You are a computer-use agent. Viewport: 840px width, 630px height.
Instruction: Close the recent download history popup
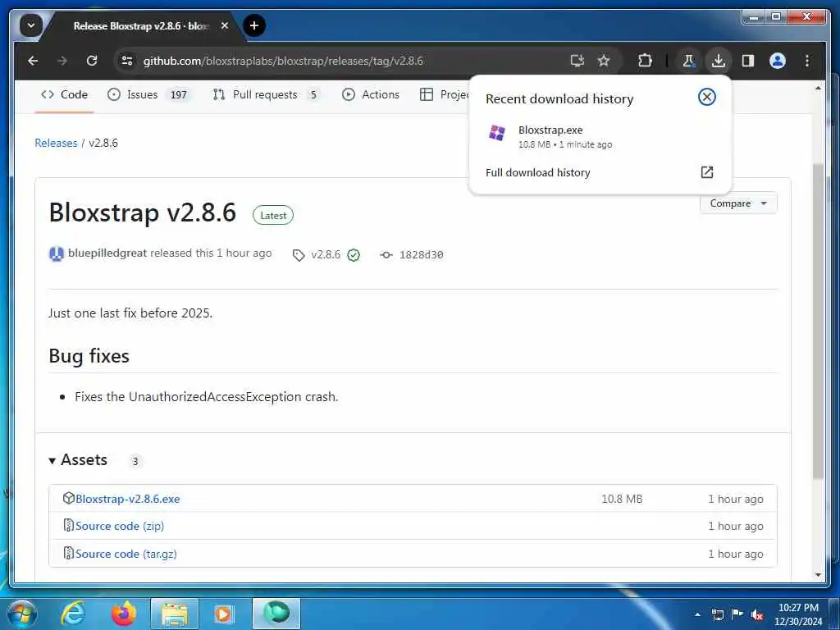(x=706, y=97)
